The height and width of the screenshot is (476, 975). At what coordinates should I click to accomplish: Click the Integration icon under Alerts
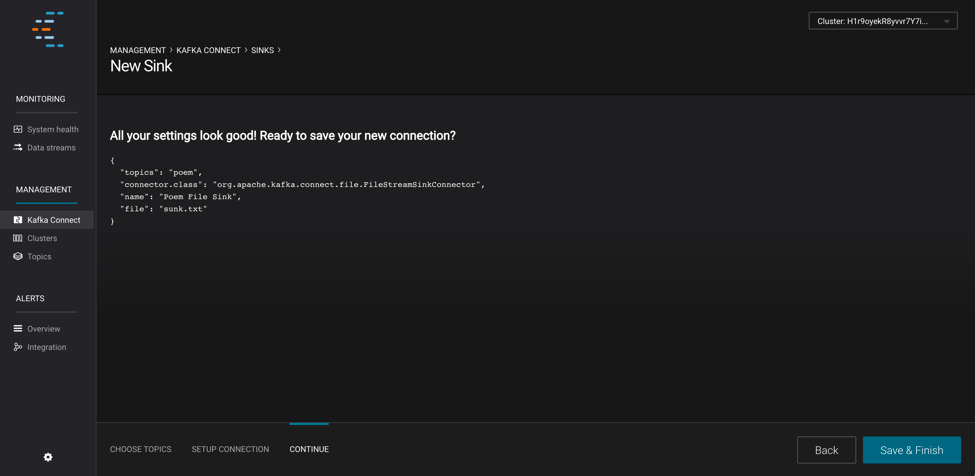click(17, 347)
